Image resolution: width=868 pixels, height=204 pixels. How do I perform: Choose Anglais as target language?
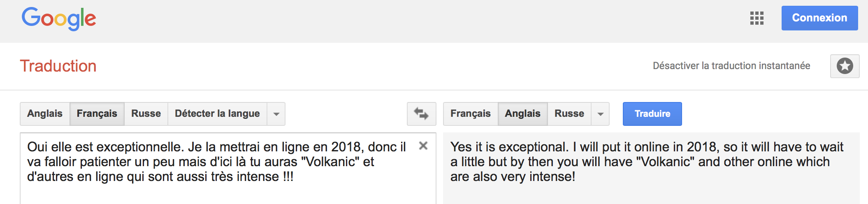point(522,114)
